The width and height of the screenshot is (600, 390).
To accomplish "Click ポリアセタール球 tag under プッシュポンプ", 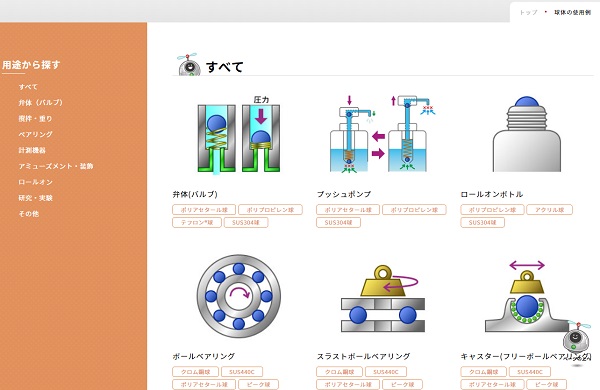I will tap(348, 210).
